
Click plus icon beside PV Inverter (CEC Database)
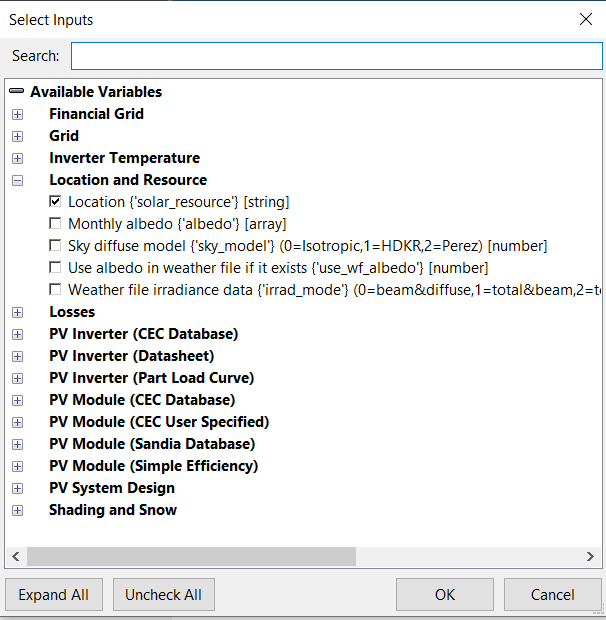[17, 334]
